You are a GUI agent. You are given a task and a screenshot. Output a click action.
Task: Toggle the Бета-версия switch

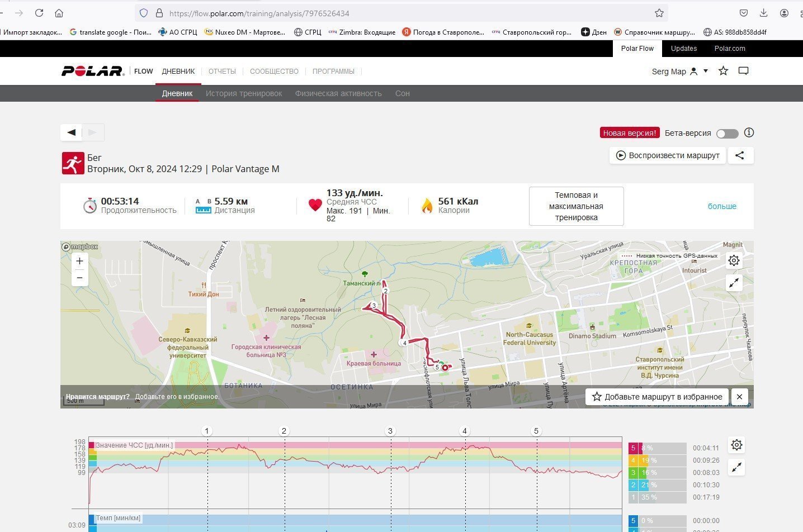[x=727, y=134]
